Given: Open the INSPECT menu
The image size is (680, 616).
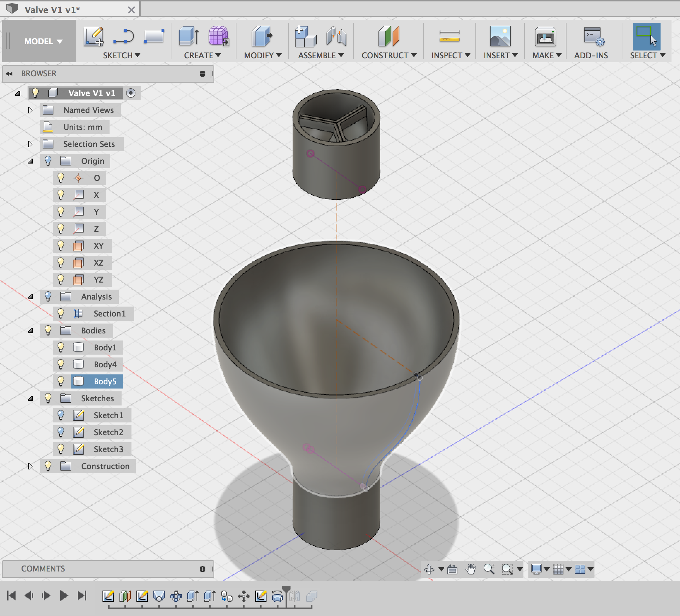Looking at the screenshot, I should tap(451, 55).
